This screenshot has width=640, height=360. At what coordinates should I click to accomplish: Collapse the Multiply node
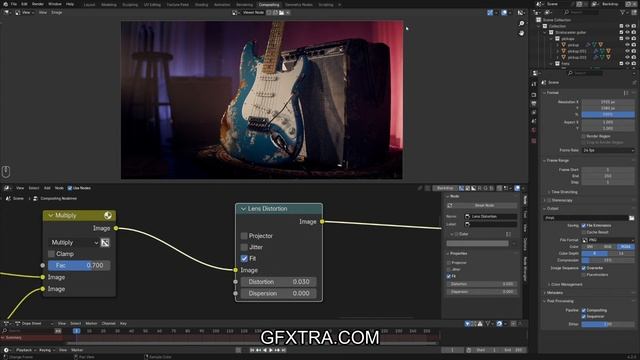pyautogui.click(x=51, y=216)
